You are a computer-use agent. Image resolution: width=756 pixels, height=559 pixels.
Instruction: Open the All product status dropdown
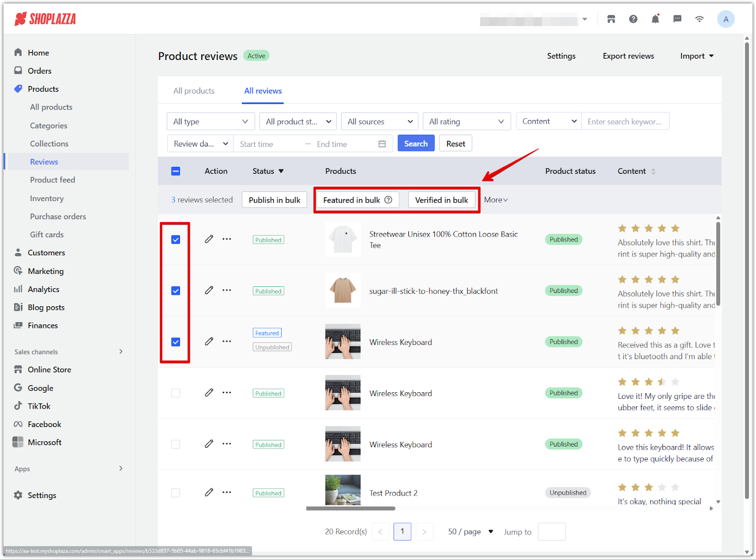coord(298,121)
